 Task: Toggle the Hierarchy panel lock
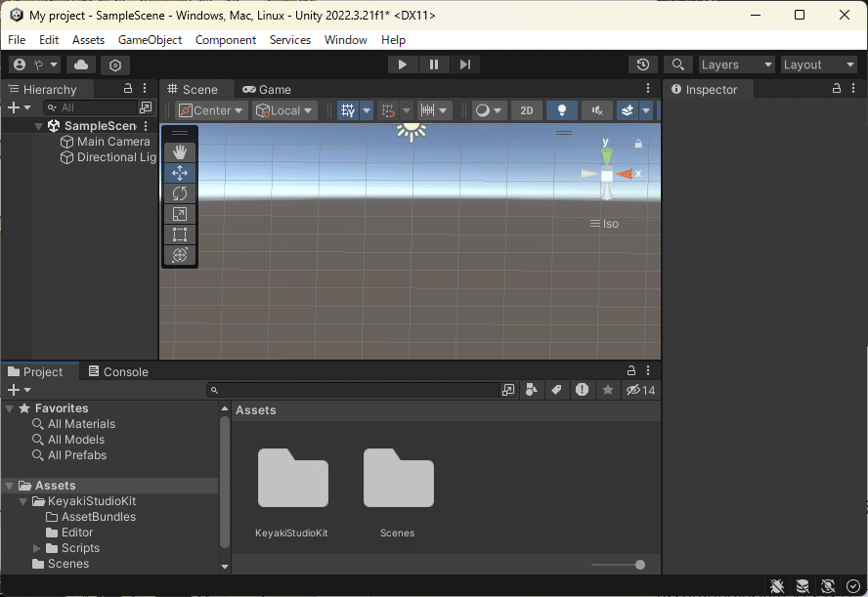pyautogui.click(x=128, y=89)
